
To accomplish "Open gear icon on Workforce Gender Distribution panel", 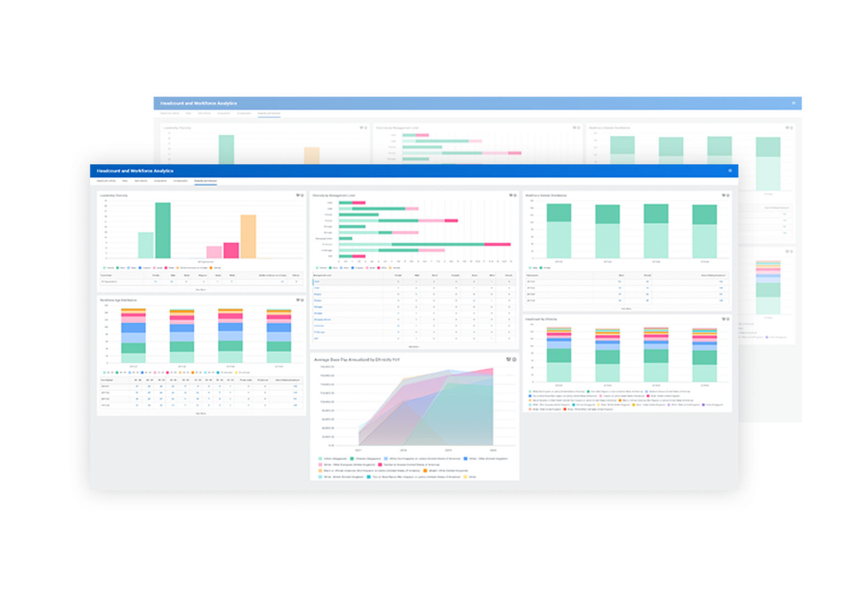I will [728, 195].
